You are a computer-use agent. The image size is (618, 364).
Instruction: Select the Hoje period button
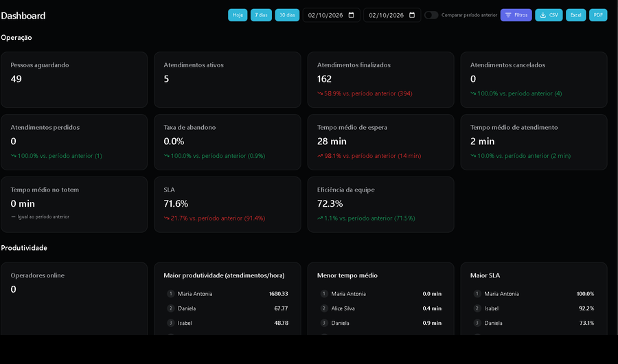[x=238, y=15]
